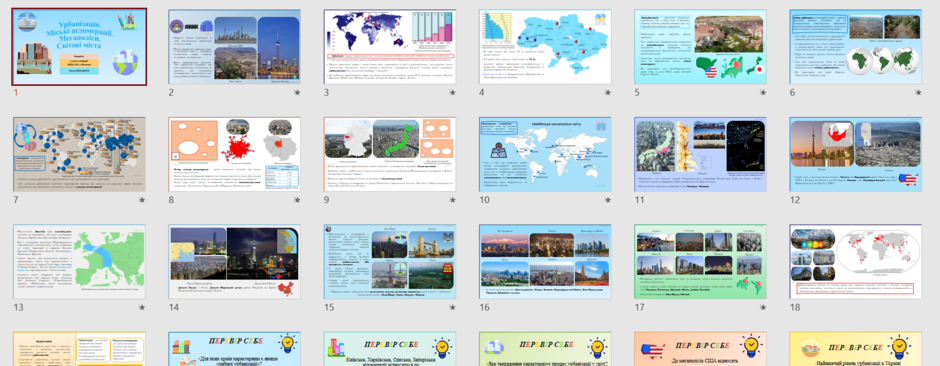940x366 pixels.
Task: Click the transition star icon under slide 17
Action: click(763, 307)
